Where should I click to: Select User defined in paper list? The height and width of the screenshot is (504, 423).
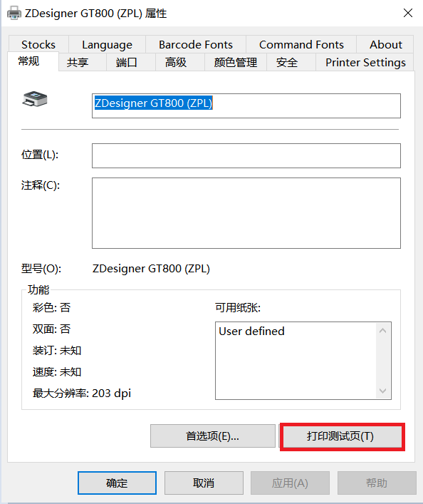251,331
